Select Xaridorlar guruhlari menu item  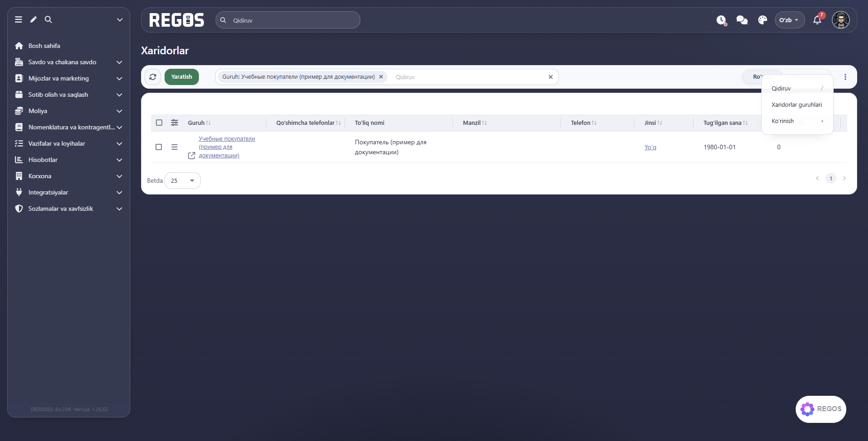[x=797, y=105]
